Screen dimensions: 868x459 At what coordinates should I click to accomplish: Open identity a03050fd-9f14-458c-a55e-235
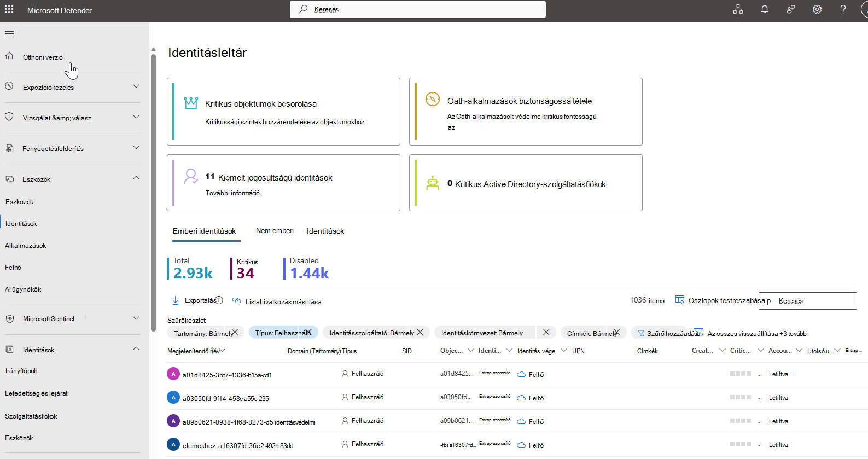click(225, 399)
